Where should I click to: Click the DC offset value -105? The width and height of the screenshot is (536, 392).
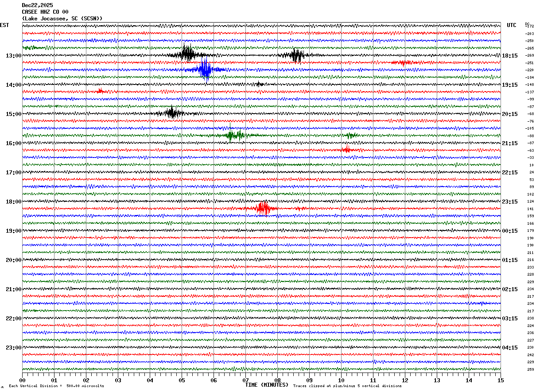coord(529,128)
